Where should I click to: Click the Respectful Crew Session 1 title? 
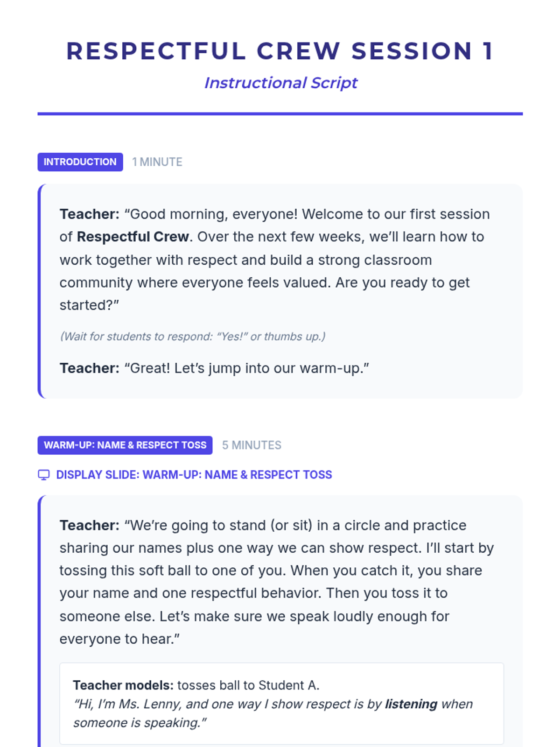(x=280, y=51)
